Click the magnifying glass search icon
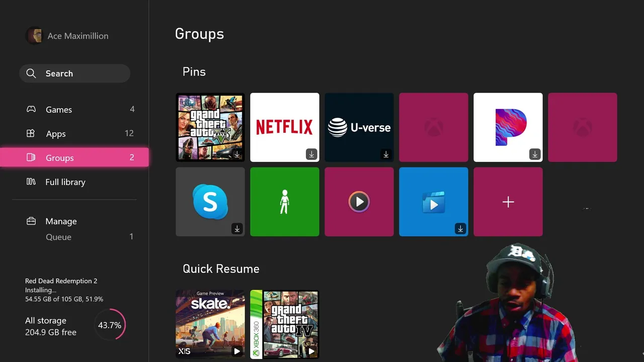Image resolution: width=644 pixels, height=362 pixels. (31, 73)
